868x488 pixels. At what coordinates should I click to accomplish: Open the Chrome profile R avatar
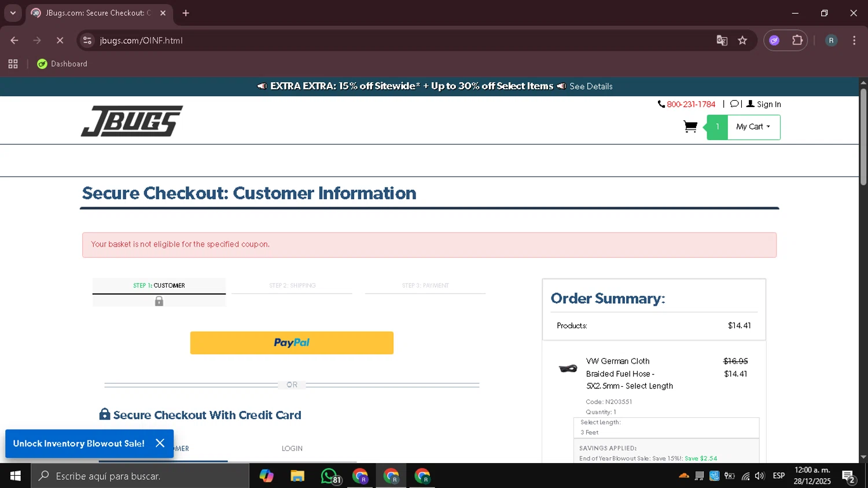pyautogui.click(x=831, y=41)
